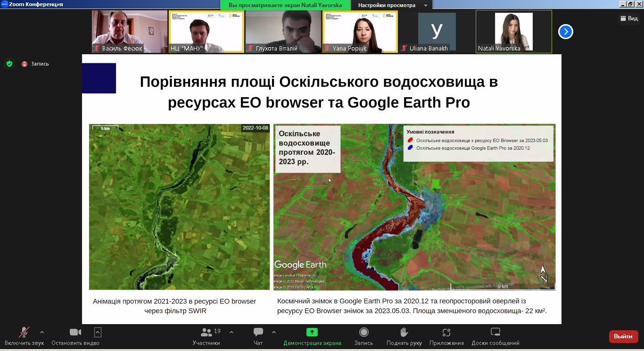The width and height of the screenshot is (644, 351).
Task: Show next participants with blue arrow
Action: [x=565, y=32]
